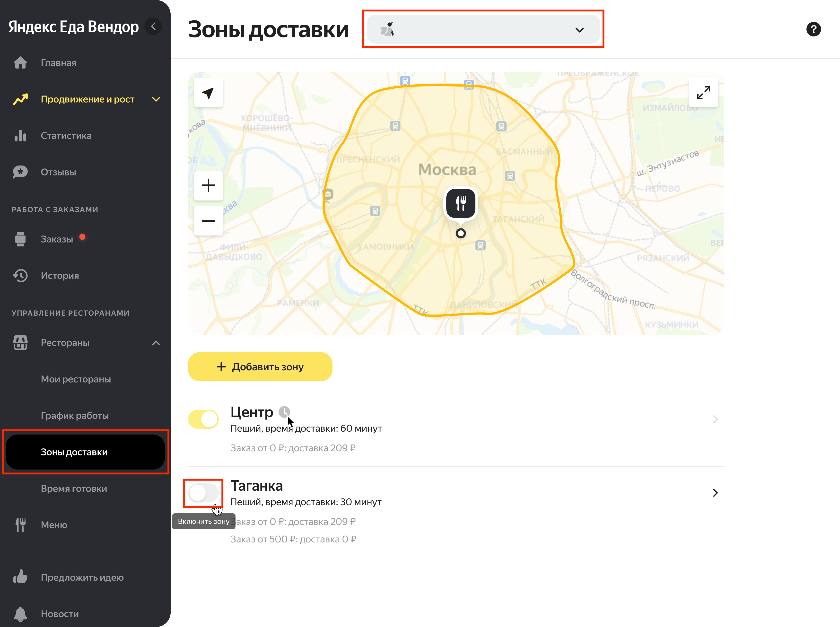Go to Статистика in the sidebar
Viewport: 840px width, 627px height.
pyautogui.click(x=66, y=136)
